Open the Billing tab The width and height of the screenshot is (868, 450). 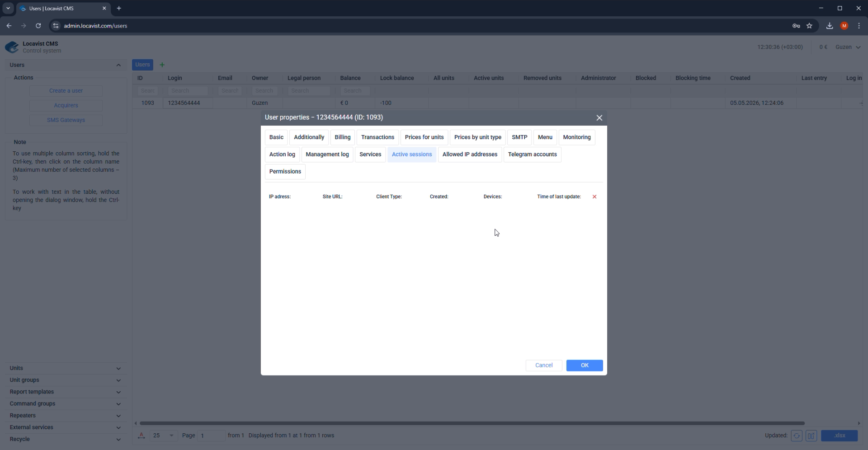pyautogui.click(x=342, y=137)
